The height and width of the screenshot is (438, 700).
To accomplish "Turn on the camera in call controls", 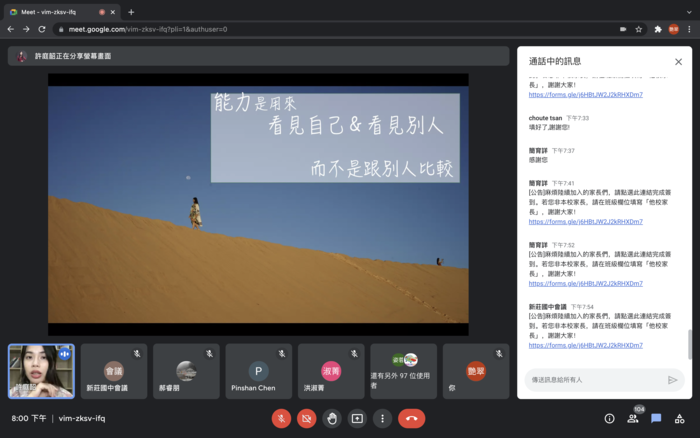I will [x=307, y=418].
